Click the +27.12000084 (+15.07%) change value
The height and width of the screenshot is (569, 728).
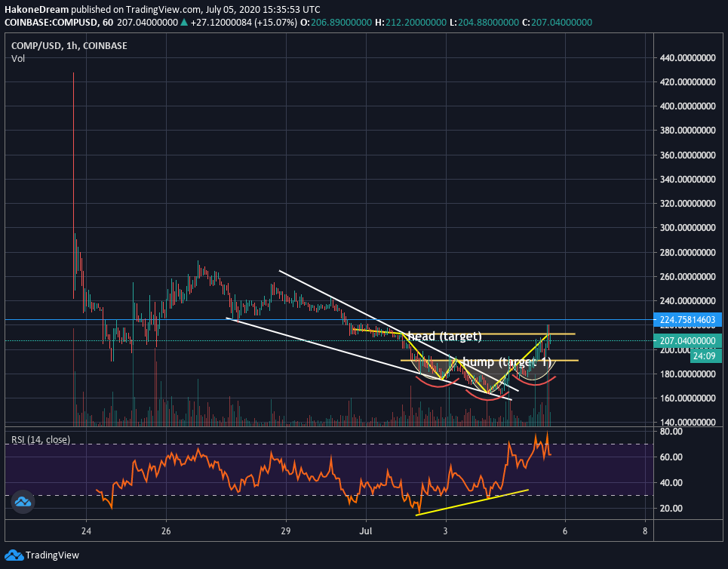click(x=243, y=23)
